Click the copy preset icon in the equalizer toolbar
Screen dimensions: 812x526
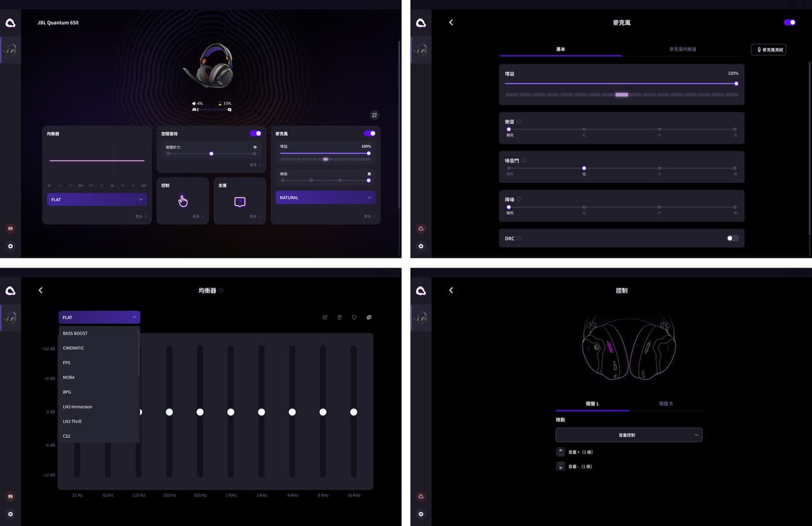(x=369, y=317)
